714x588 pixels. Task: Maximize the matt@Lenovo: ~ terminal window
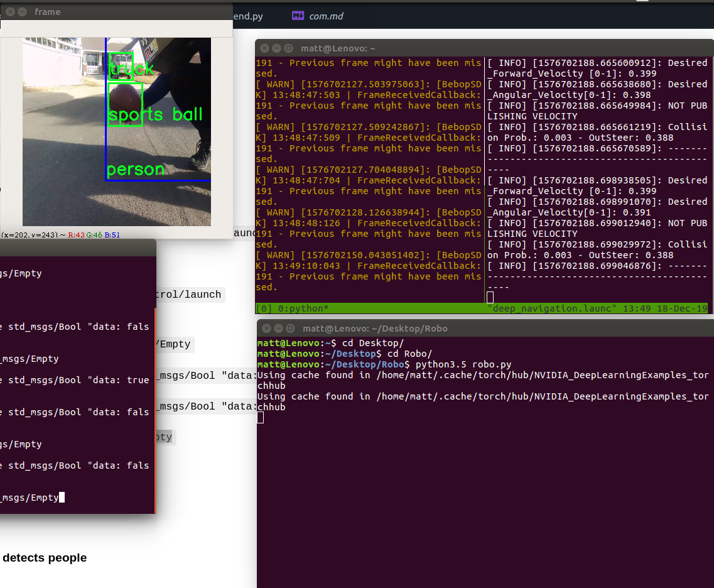pyautogui.click(x=288, y=48)
